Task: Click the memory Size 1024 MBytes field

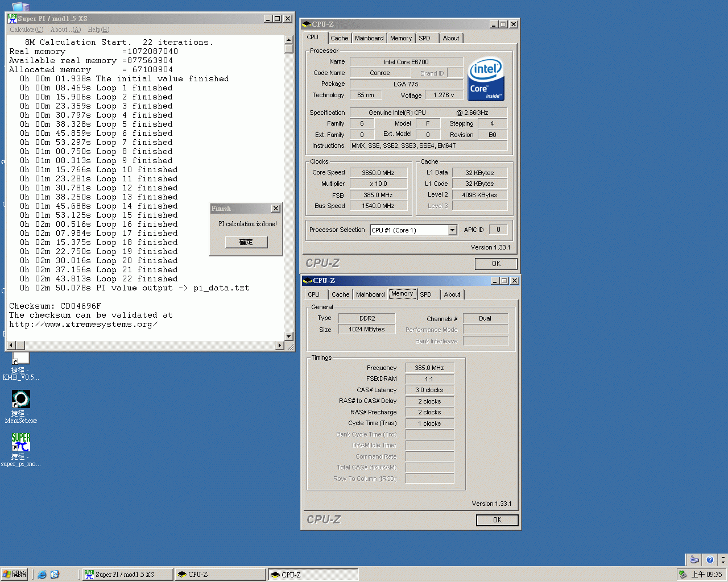Action: (x=367, y=329)
